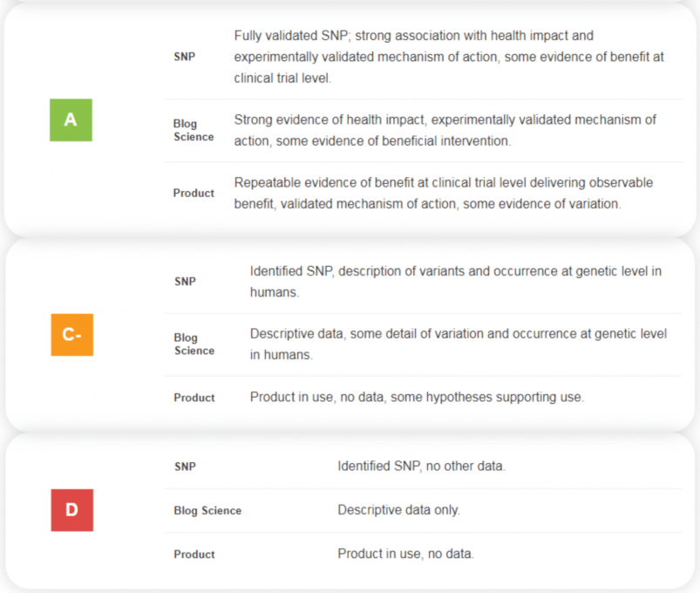Click the red D grade badge
The image size is (700, 593).
pos(71,510)
